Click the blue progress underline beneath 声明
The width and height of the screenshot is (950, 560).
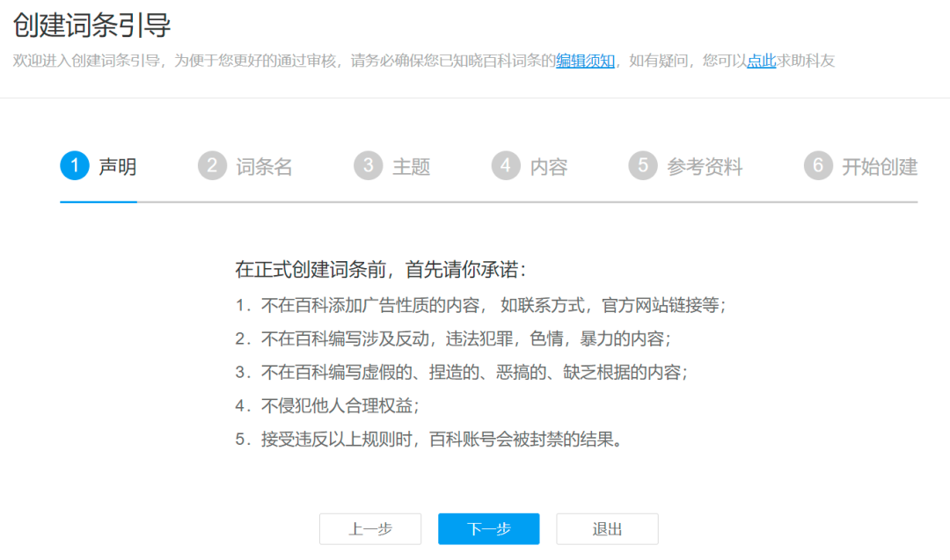[x=99, y=201]
